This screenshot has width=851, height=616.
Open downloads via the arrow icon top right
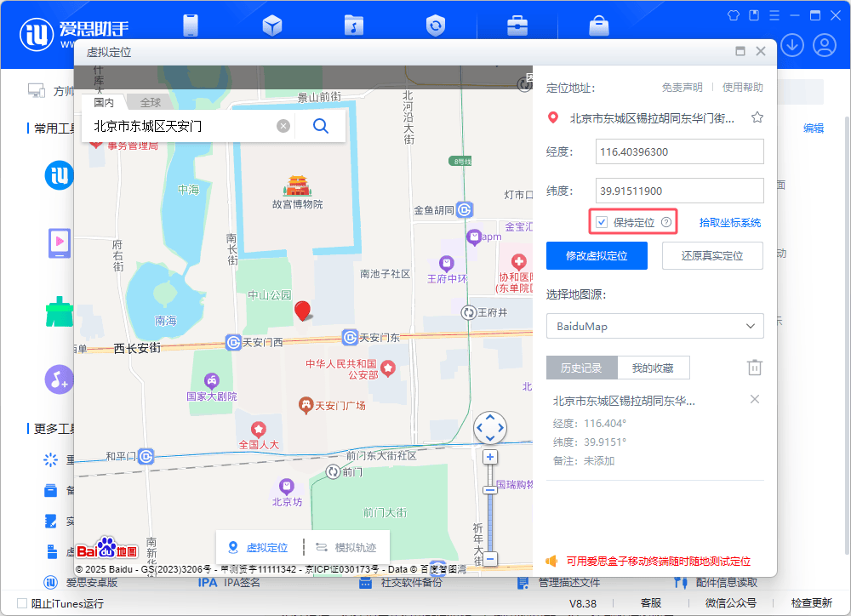tap(792, 44)
